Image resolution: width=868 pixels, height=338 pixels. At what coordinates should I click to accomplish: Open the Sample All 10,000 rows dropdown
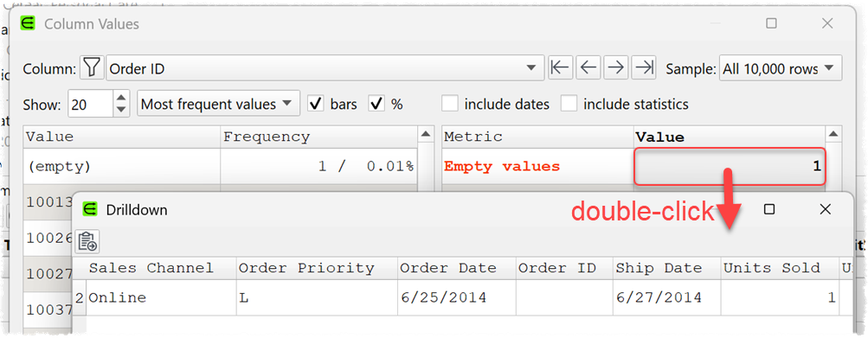pyautogui.click(x=780, y=68)
